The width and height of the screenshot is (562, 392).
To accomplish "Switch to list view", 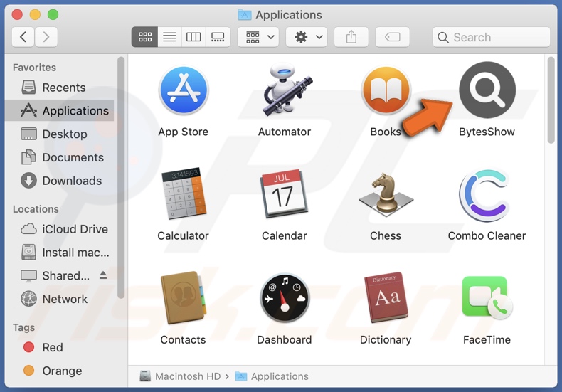I will point(169,37).
